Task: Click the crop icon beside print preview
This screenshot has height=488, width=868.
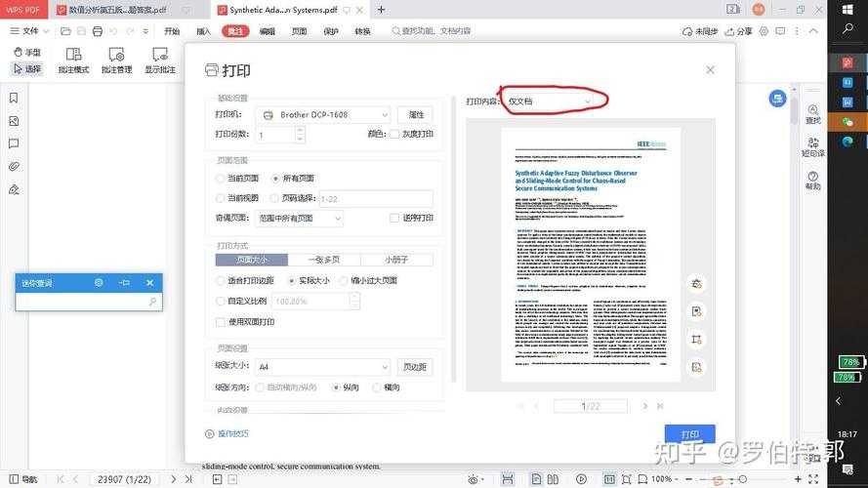Action: coord(696,340)
